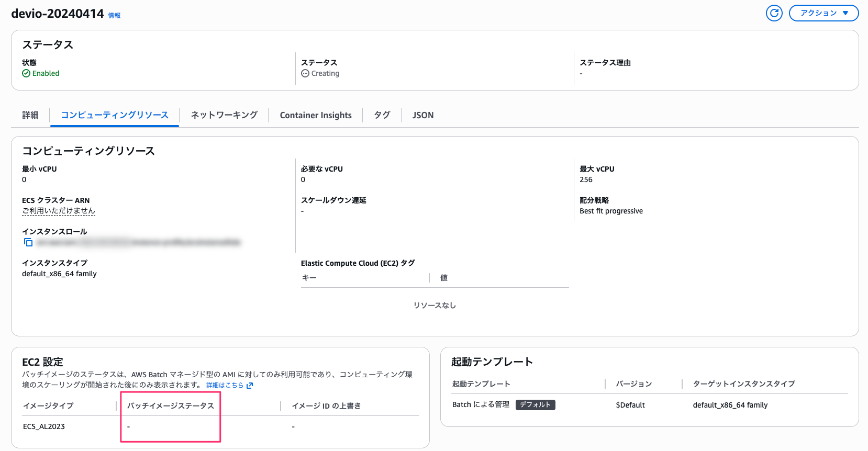Click the 値 column header in EC2 tags
This screenshot has height=451, width=868.
tap(444, 278)
